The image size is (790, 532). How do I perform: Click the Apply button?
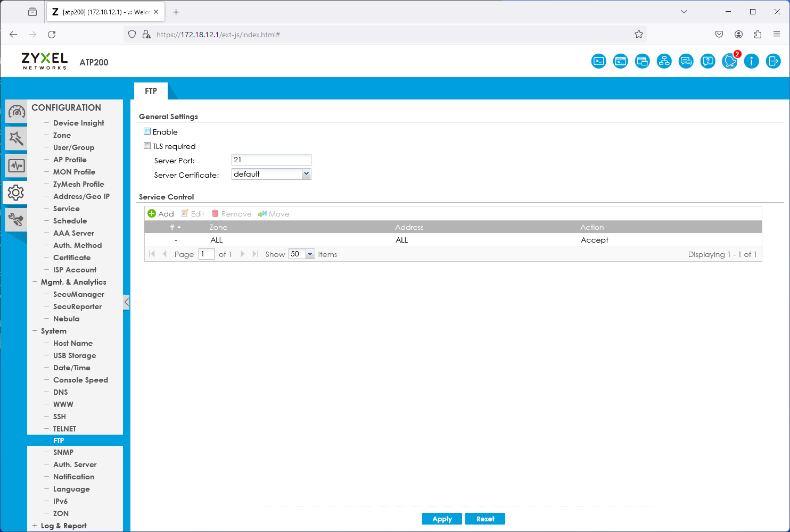[442, 519]
